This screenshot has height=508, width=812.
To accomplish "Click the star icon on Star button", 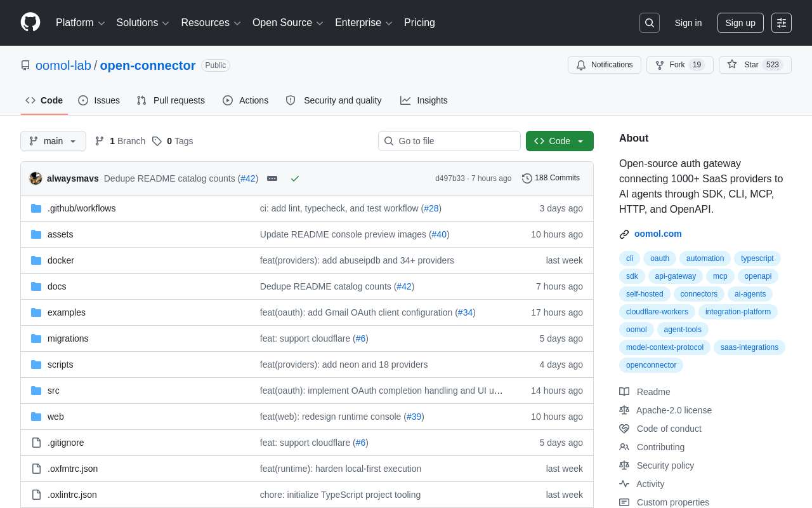I will click(732, 65).
